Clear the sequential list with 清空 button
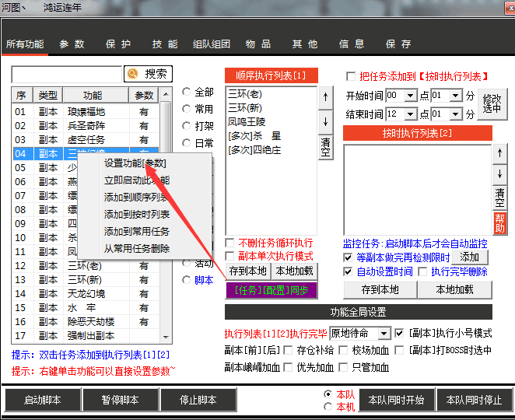Viewport: 515px width, 420px height. (x=325, y=146)
